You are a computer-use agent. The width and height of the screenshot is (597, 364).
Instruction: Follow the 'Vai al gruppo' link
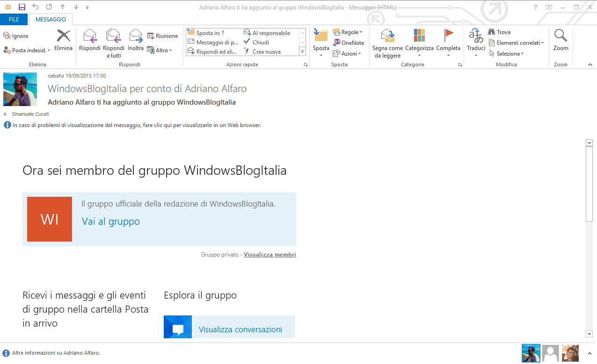[x=111, y=221]
